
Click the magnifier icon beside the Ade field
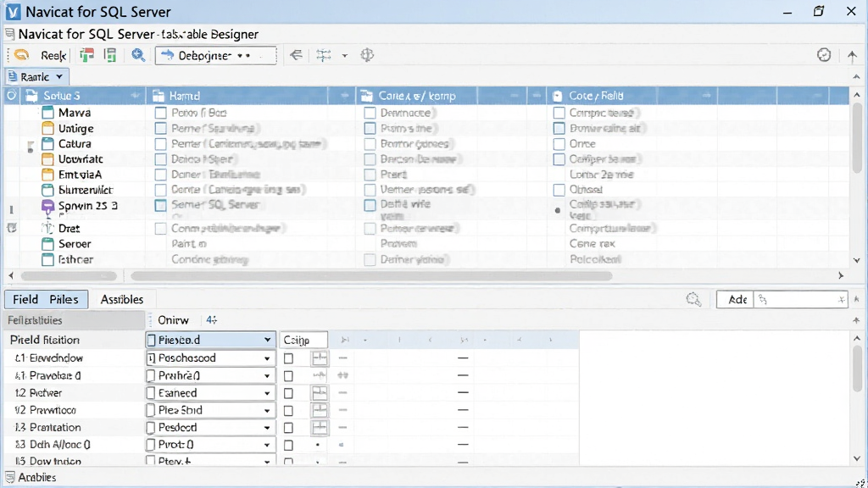(693, 299)
